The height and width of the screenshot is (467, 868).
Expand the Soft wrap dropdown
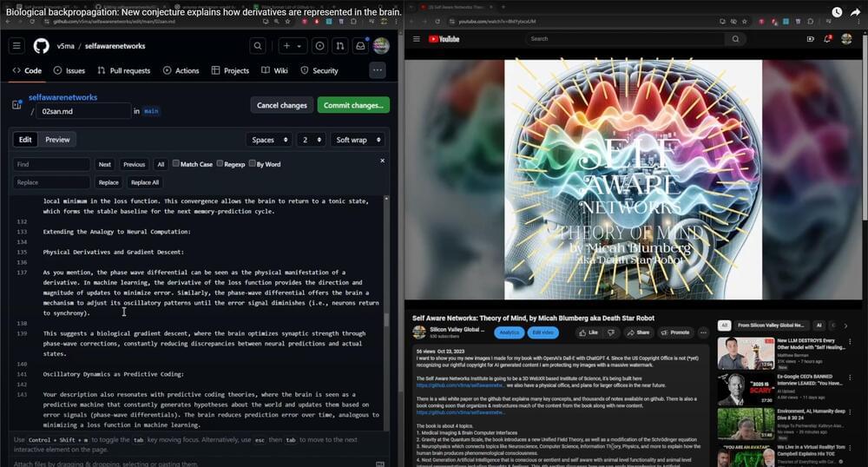[357, 140]
